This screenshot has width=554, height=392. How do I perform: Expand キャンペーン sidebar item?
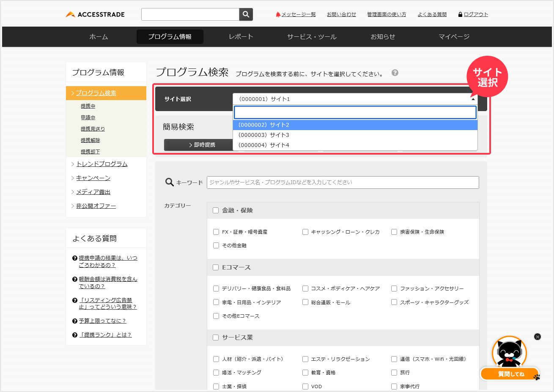(93, 178)
